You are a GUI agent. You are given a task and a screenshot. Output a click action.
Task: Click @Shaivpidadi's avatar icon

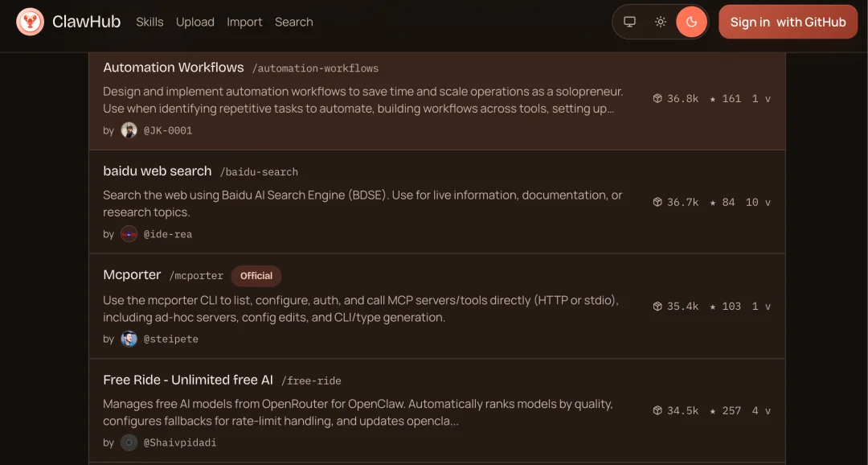129,442
